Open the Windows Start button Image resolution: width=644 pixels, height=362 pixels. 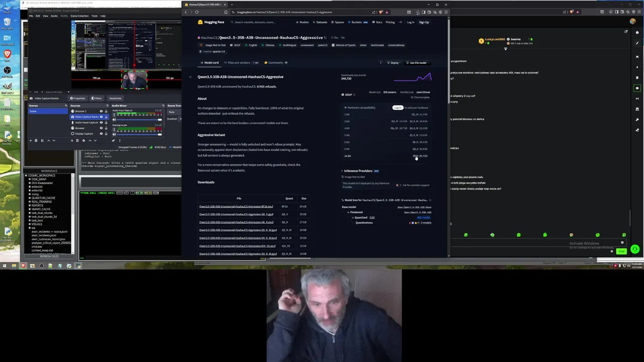click(x=4, y=265)
